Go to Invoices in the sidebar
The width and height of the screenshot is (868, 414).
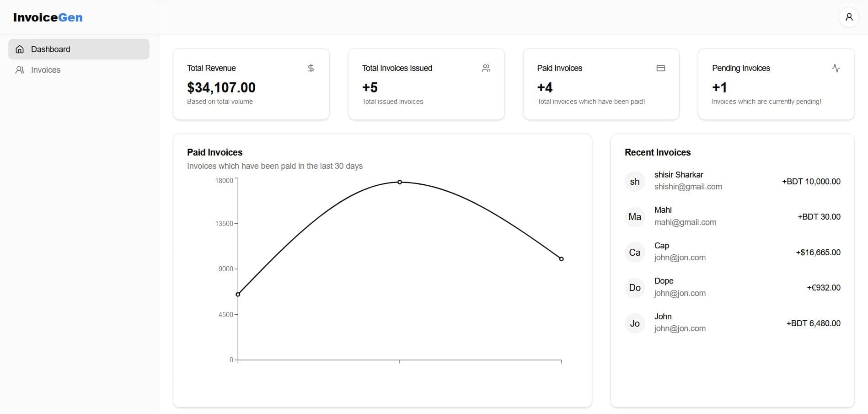pyautogui.click(x=46, y=70)
